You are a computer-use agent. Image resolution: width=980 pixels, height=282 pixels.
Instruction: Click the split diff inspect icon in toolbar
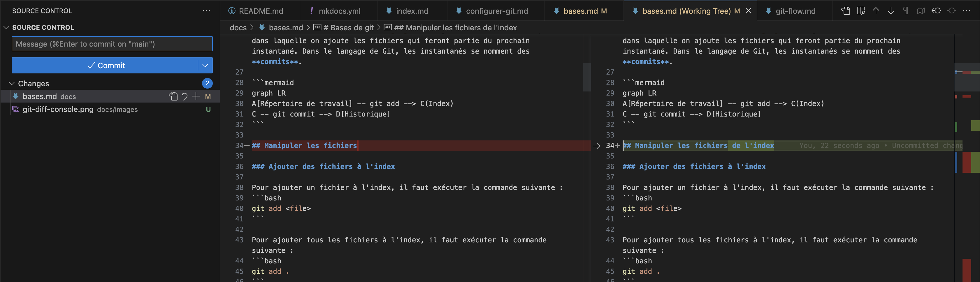[x=860, y=11]
